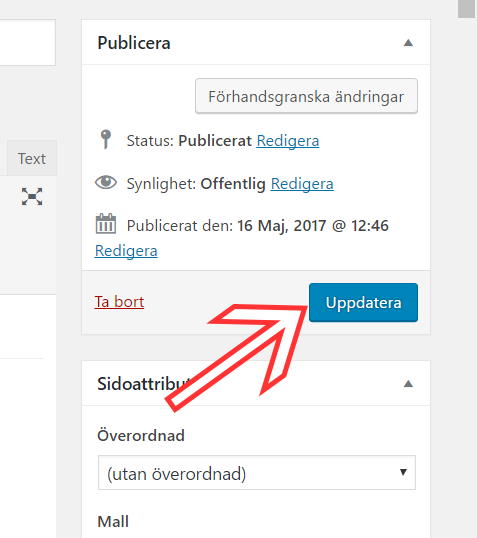Image resolution: width=477 pixels, height=538 pixels.
Task: Click the distraction-free fullscreen editor icon
Action: point(32,196)
